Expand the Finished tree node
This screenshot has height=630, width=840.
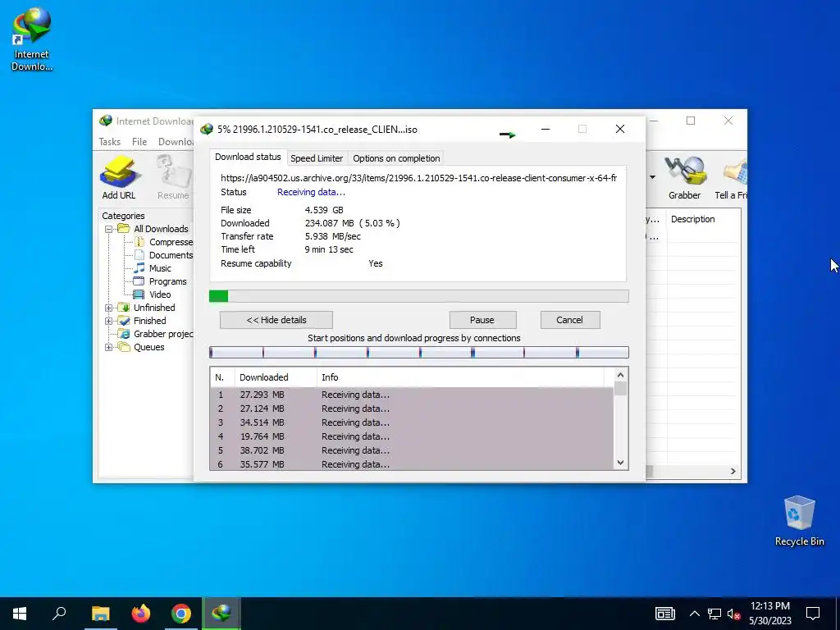[x=109, y=321]
